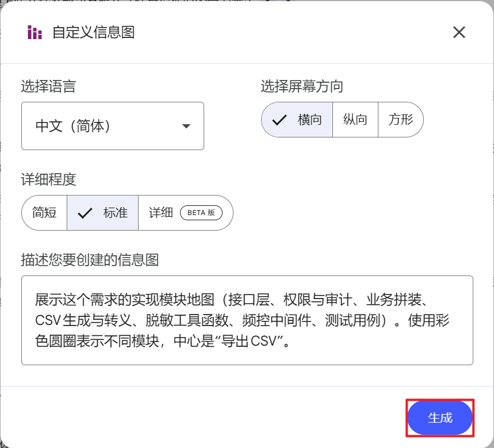
Task: Click inside the infographic description text box
Action: click(x=247, y=320)
